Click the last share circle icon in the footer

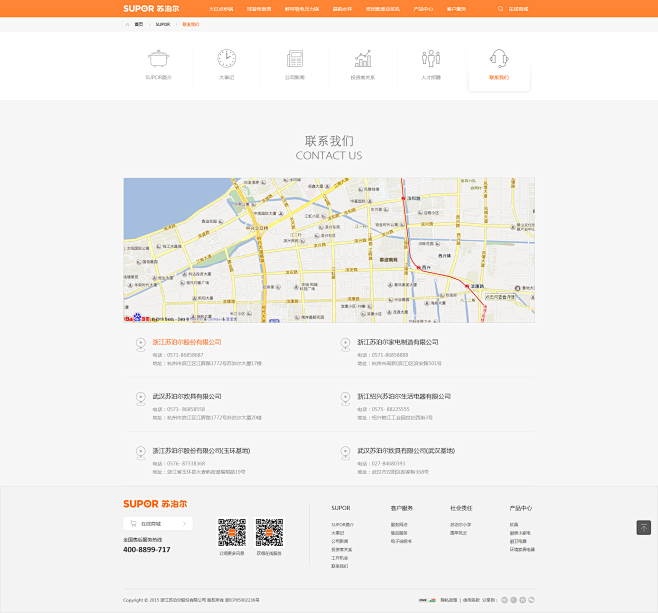(x=531, y=600)
